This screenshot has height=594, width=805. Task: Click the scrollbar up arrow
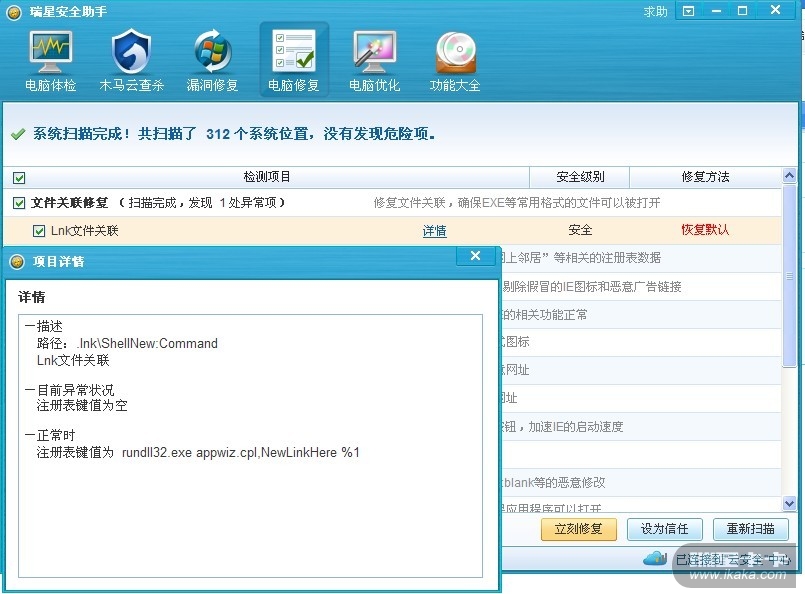[789, 176]
